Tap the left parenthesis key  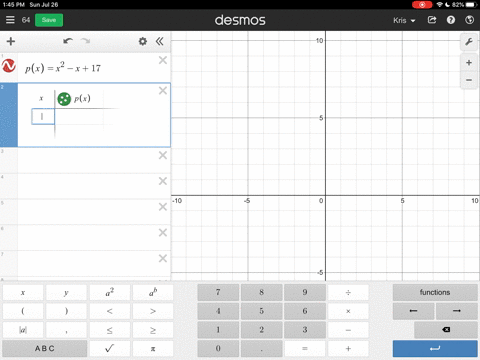click(x=23, y=311)
